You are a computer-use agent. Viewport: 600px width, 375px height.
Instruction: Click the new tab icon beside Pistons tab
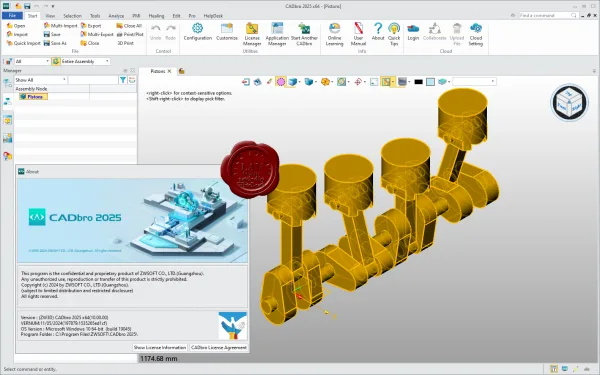182,71
